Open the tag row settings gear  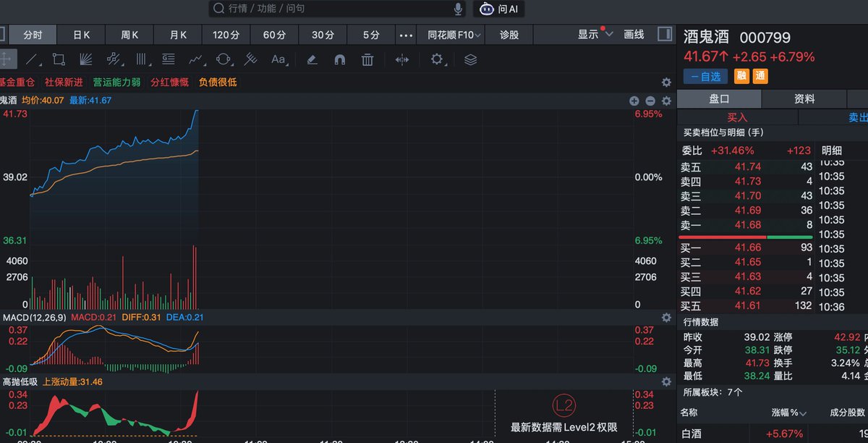pyautogui.click(x=666, y=83)
